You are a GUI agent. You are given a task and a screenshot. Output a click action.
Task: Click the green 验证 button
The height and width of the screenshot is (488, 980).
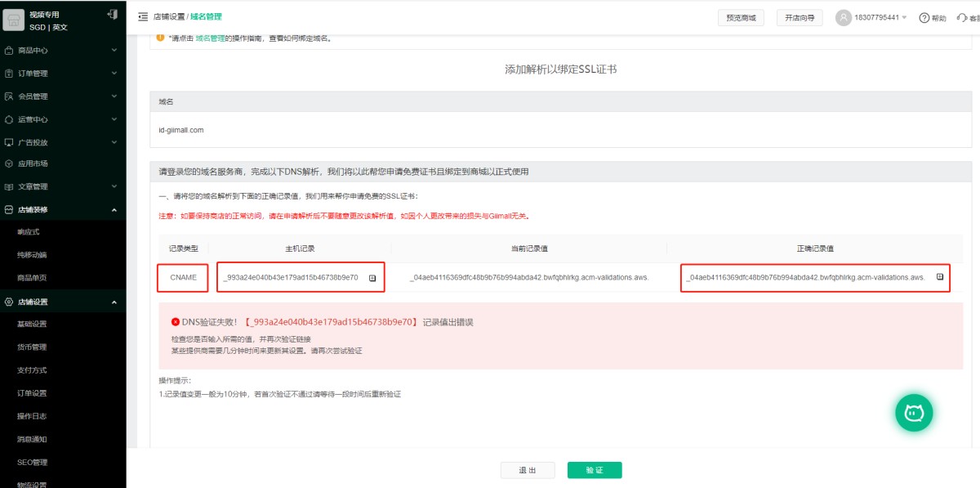595,470
